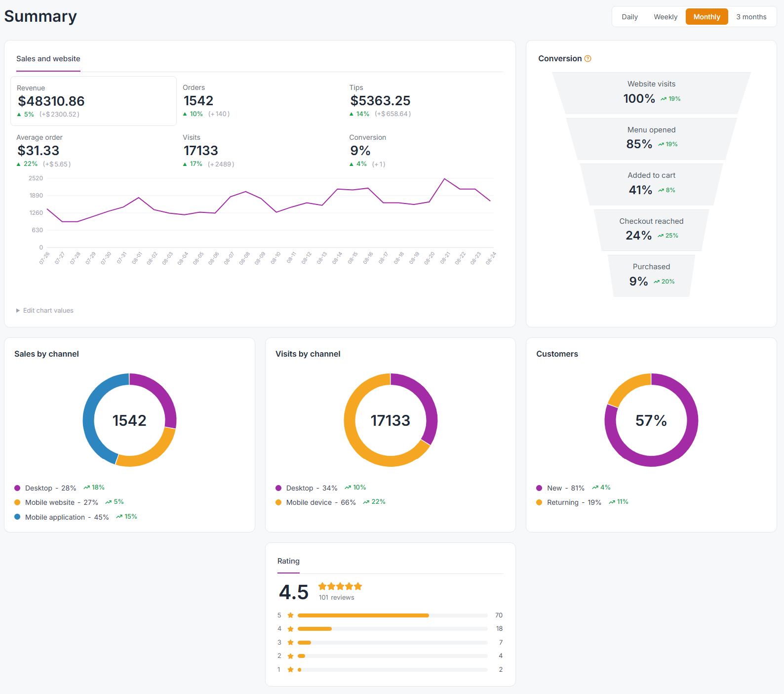Click the blue Mobile application legend dot
This screenshot has height=694, width=784.
(x=17, y=517)
